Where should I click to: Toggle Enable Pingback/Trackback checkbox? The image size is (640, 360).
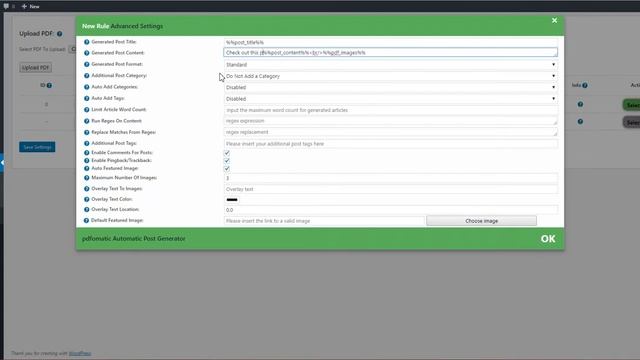pos(227,161)
